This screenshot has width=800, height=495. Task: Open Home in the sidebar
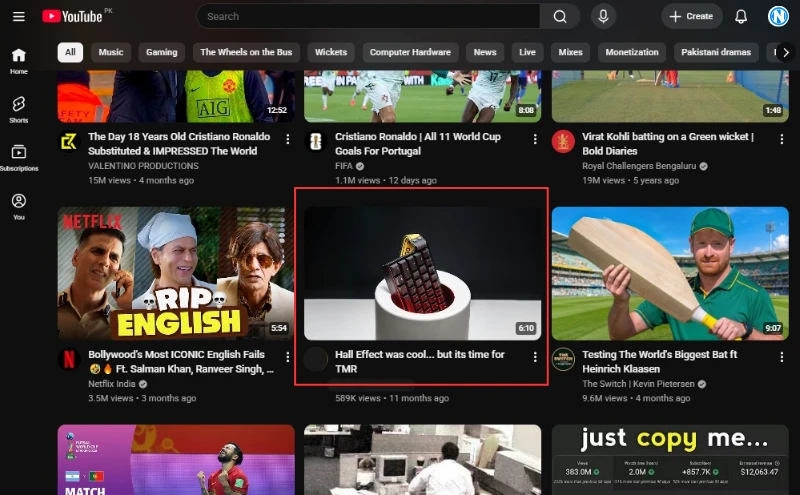tap(19, 61)
